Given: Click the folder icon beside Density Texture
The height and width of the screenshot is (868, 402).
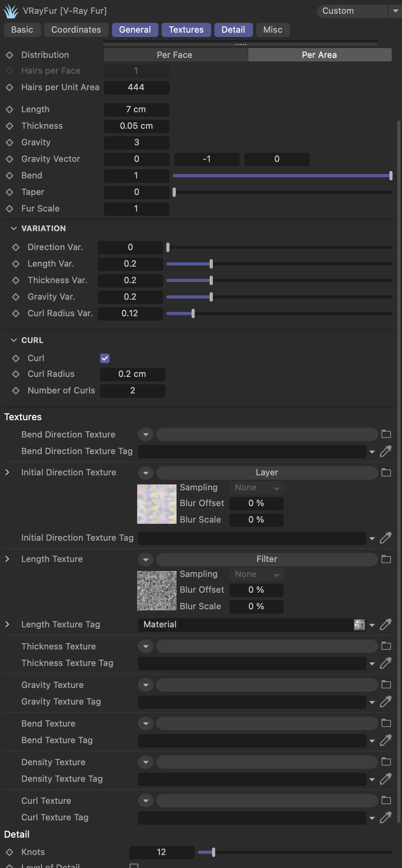Looking at the screenshot, I should point(386,762).
